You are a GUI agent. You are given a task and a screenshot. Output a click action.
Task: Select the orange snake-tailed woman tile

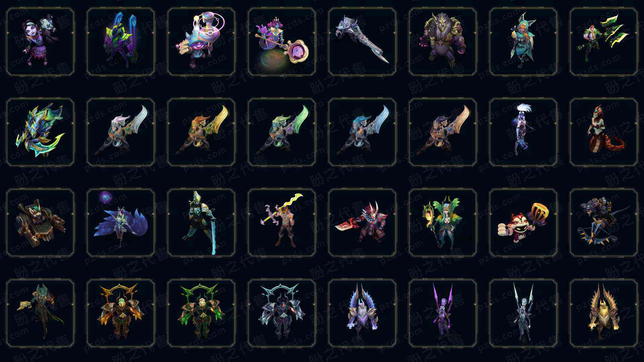pos(604,132)
